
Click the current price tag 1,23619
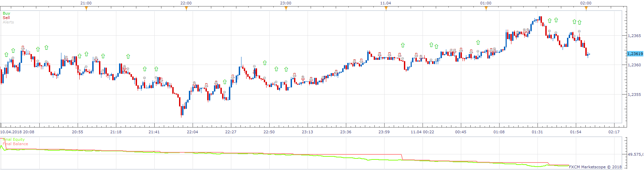pos(635,54)
